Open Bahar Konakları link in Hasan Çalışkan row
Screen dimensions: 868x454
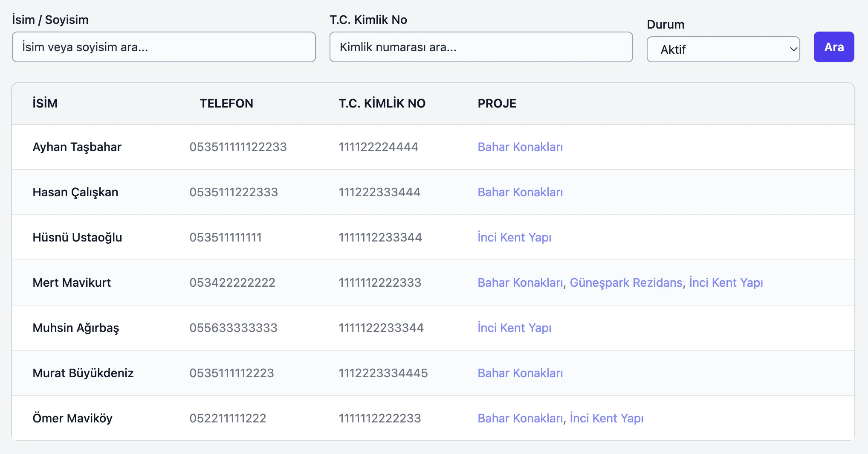tap(520, 192)
